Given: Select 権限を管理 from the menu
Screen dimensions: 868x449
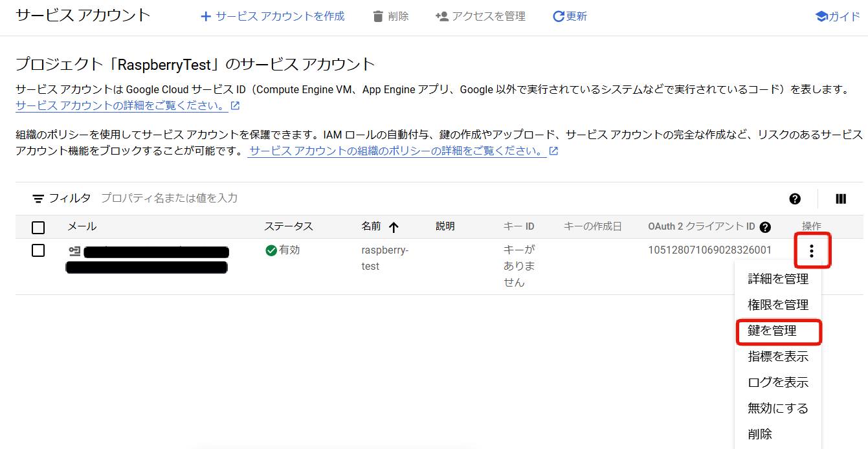Looking at the screenshot, I should coord(778,305).
